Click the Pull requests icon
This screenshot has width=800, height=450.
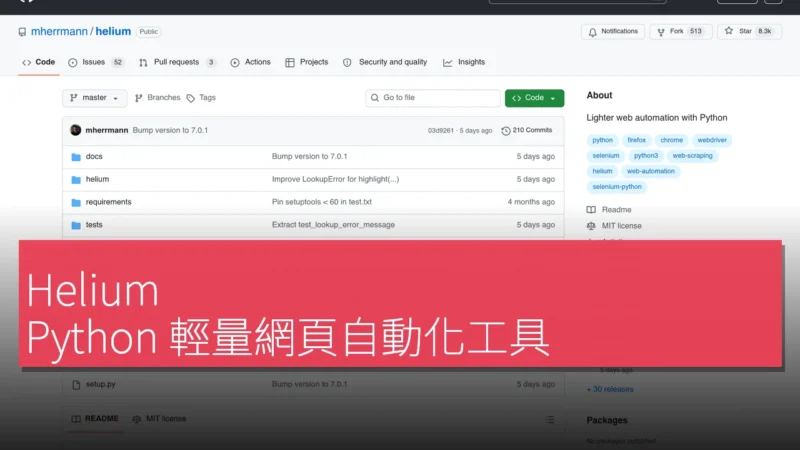143,63
